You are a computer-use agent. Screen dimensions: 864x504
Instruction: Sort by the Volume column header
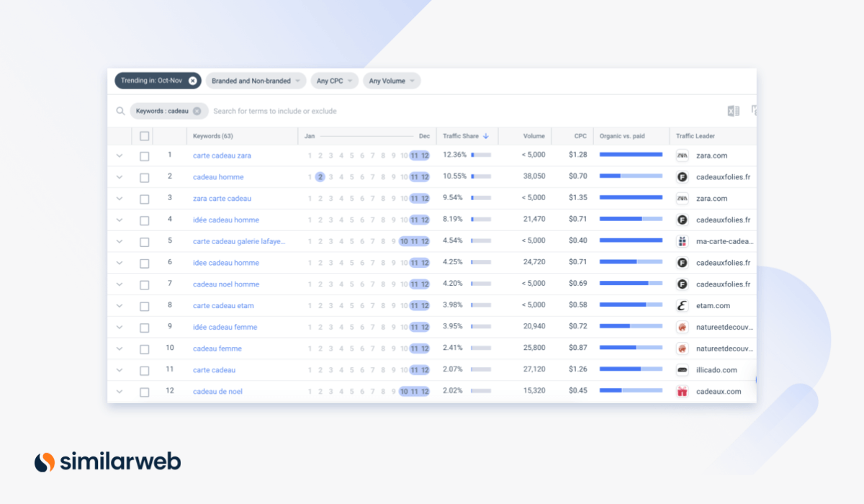pos(534,136)
